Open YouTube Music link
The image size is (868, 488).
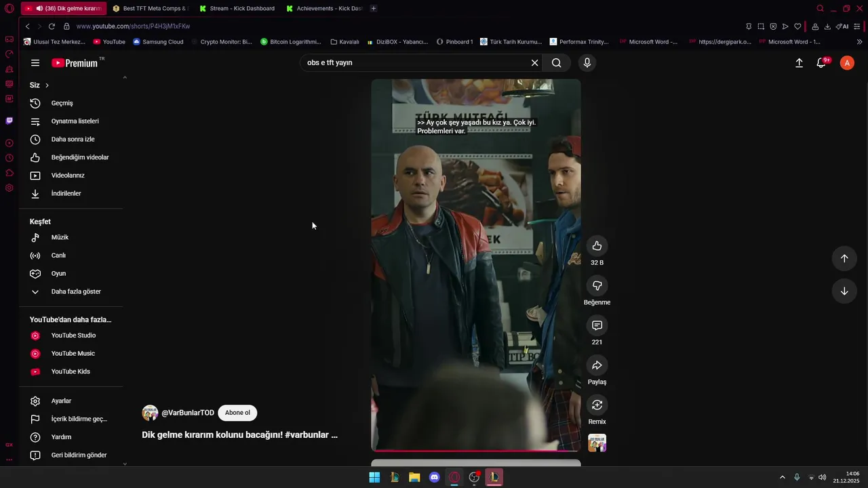coord(71,354)
